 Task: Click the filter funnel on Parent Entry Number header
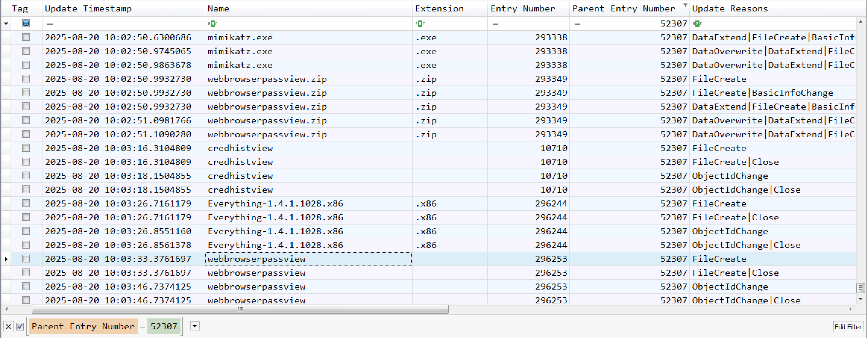(685, 5)
